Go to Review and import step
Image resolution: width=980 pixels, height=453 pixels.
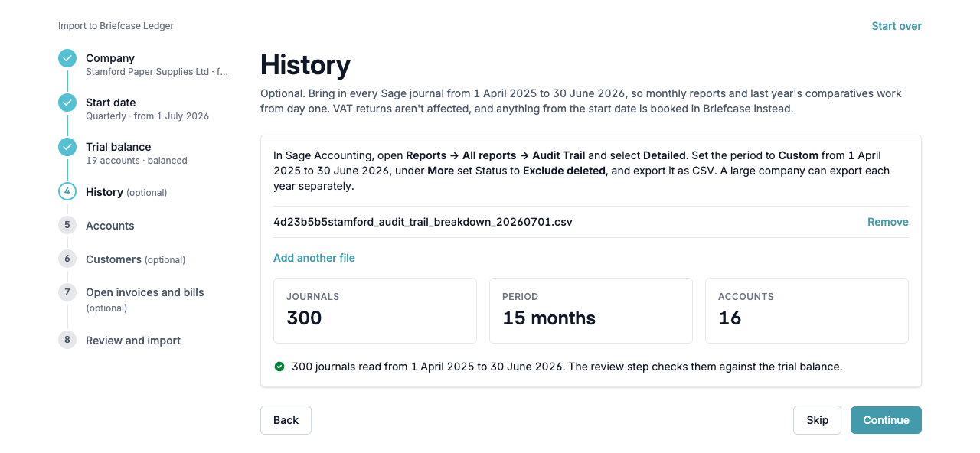(x=133, y=341)
